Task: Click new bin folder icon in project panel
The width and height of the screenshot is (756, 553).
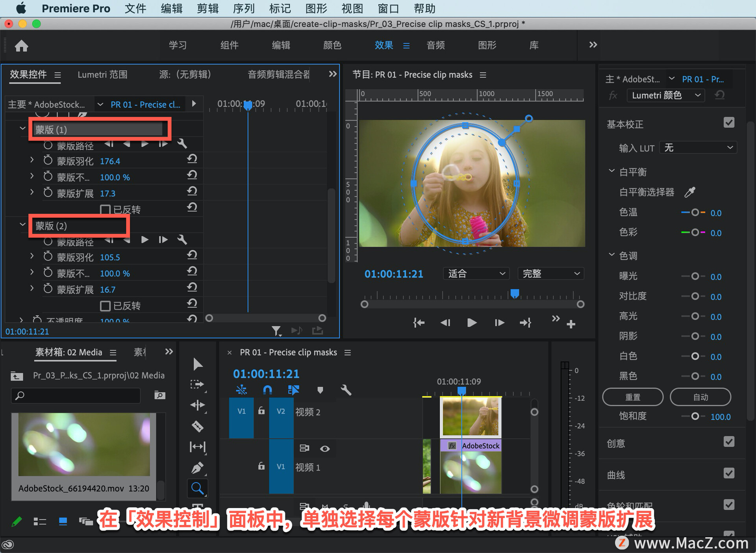Action: [x=159, y=395]
